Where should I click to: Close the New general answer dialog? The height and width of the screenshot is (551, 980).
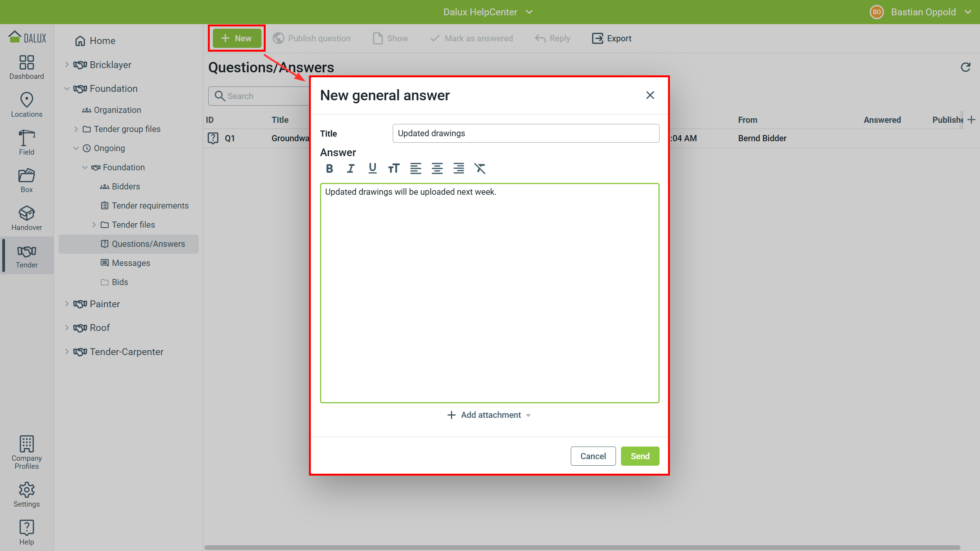(x=650, y=95)
